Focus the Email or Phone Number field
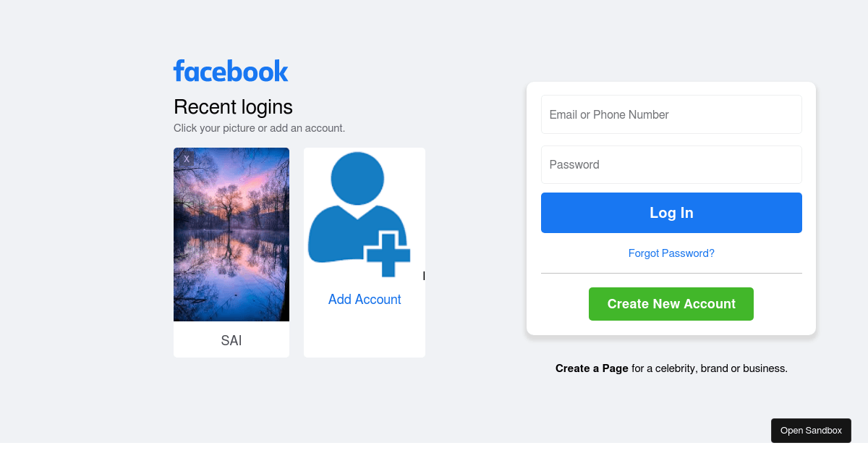This screenshot has height=456, width=868. coord(671,114)
